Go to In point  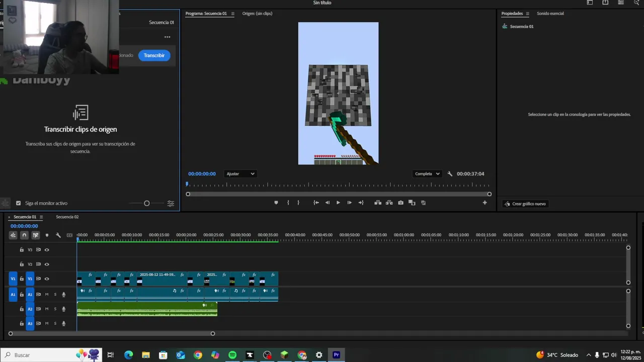pos(316,203)
